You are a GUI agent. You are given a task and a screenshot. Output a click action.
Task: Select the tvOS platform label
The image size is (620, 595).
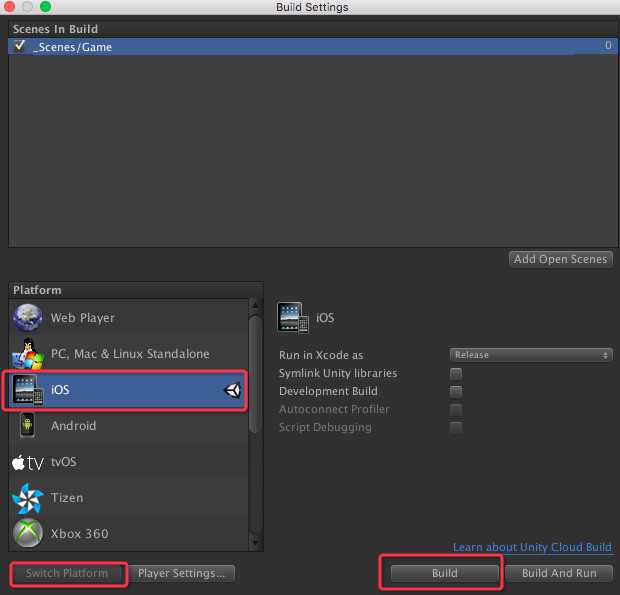click(64, 462)
